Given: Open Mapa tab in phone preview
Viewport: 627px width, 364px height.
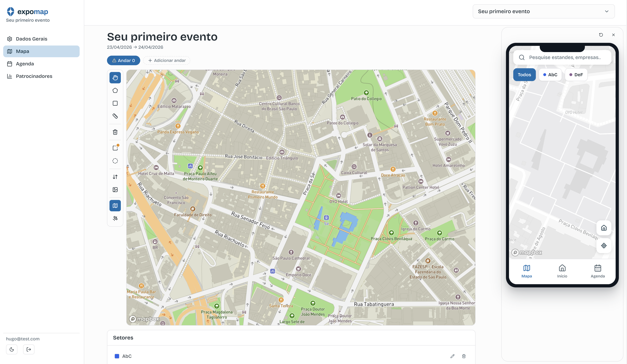Looking at the screenshot, I should coord(526,271).
